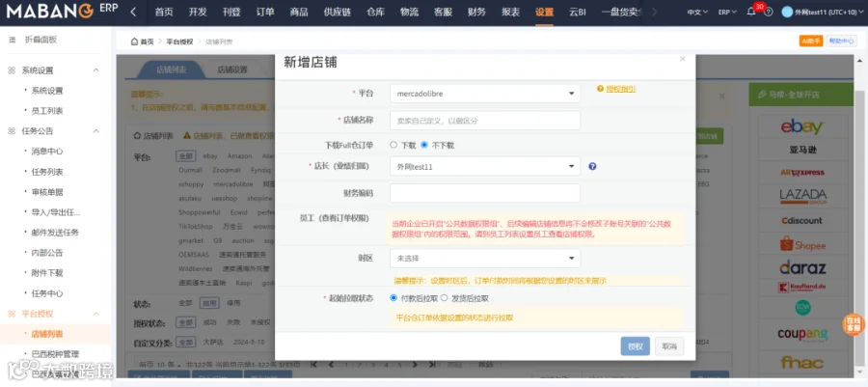Screen dimensions: 868x387
Task: Select 不下载 radio for Full仓订单
Action: point(424,145)
